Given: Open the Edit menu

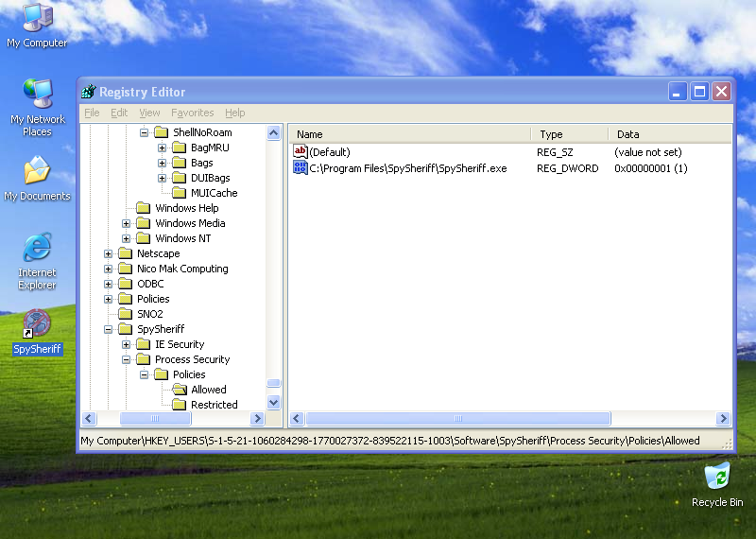Looking at the screenshot, I should 119,113.
